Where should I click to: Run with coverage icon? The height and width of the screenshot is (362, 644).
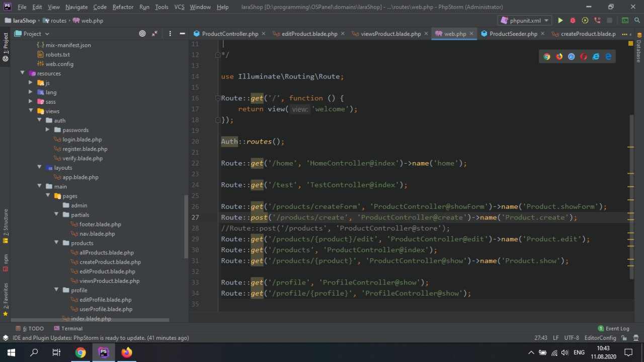pyautogui.click(x=585, y=21)
